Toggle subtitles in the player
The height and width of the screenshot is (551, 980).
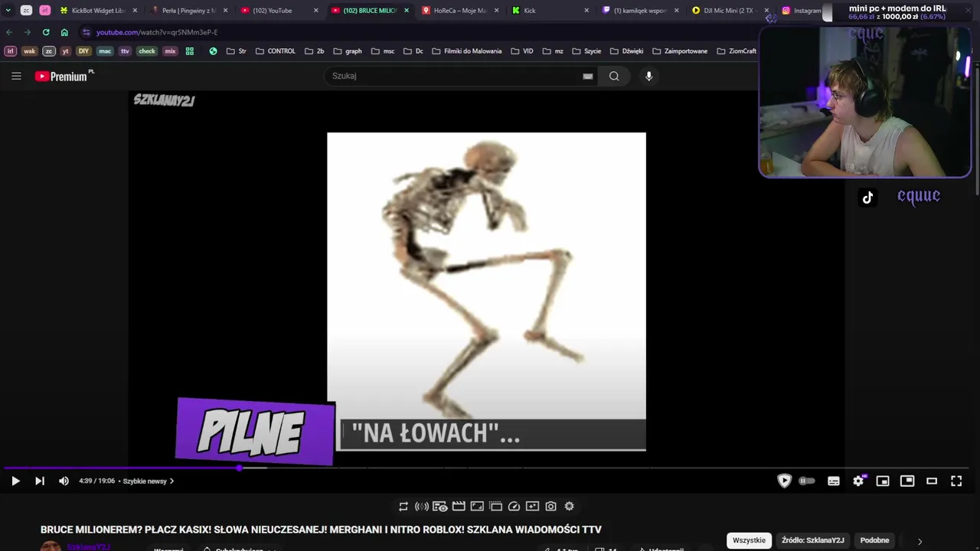pyautogui.click(x=834, y=481)
